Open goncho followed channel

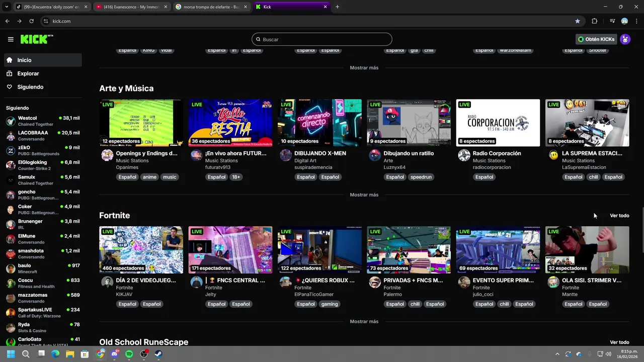click(x=43, y=195)
